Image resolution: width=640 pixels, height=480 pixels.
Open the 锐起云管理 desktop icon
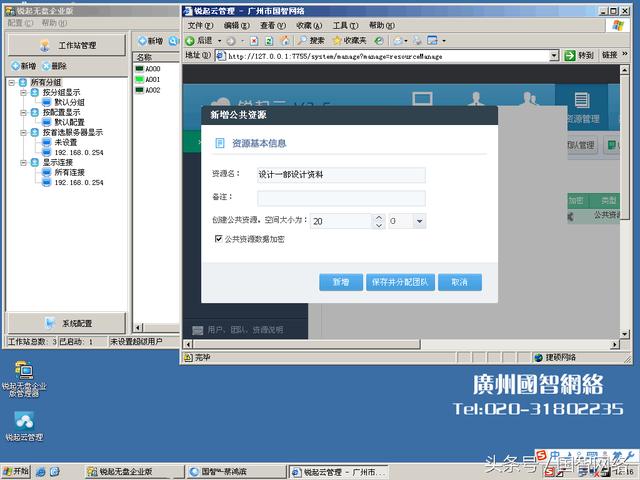coord(24,426)
